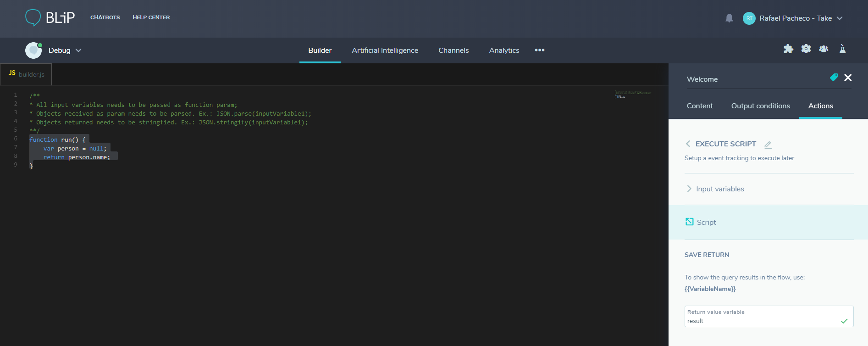Go to the CHATBOTS page
The height and width of the screenshot is (346, 868).
point(105,17)
